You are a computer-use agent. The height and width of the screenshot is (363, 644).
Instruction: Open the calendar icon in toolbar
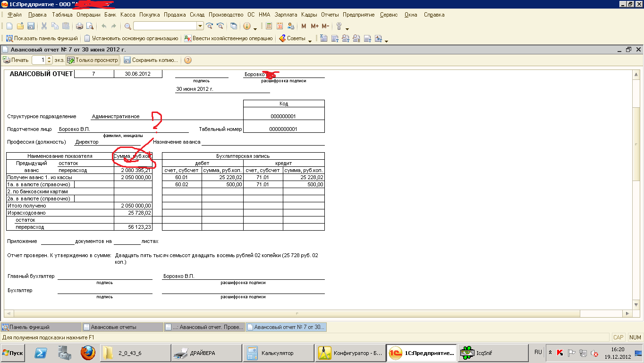click(280, 26)
